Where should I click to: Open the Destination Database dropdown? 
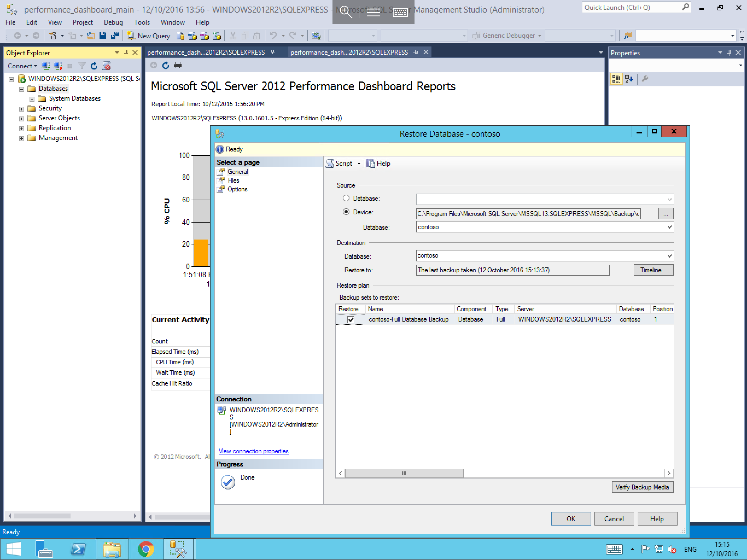tap(669, 256)
